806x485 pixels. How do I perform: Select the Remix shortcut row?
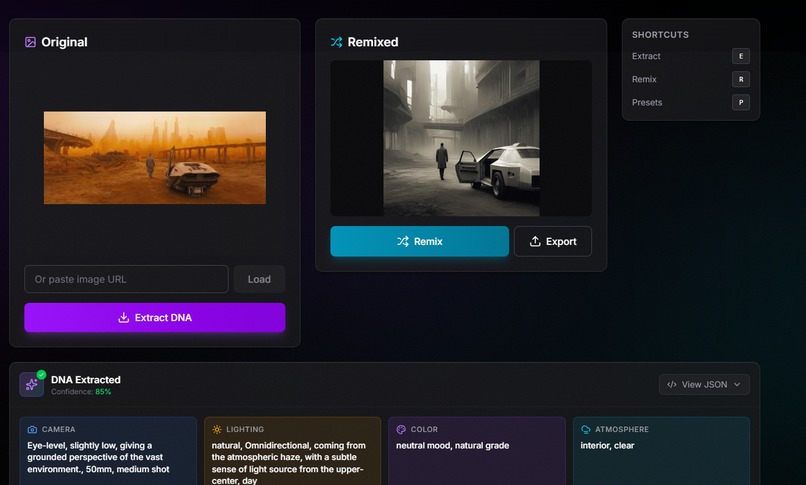[x=690, y=79]
